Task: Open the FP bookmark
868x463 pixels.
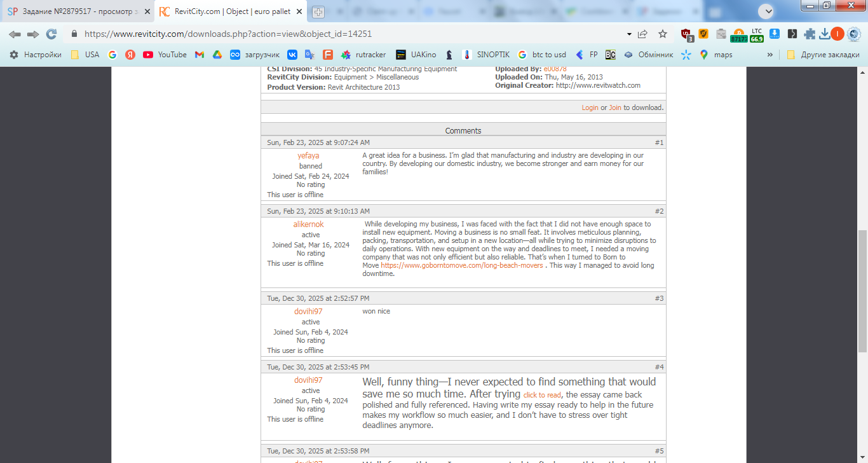Action: 587,55
